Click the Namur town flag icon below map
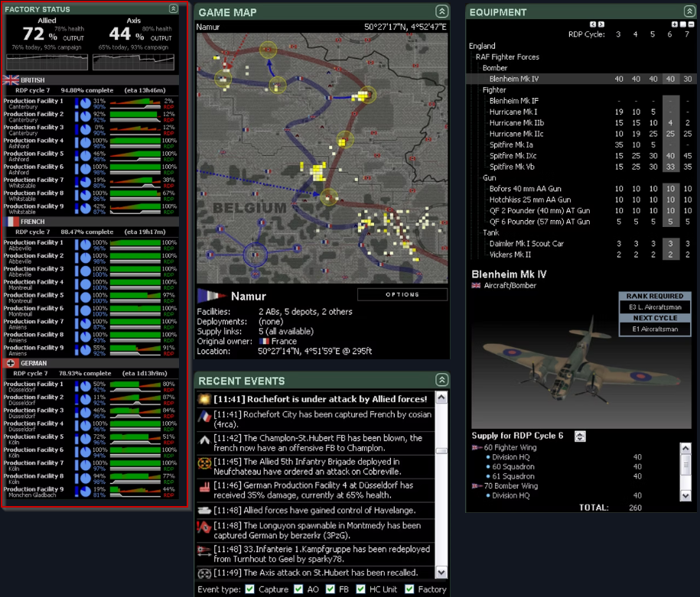 point(212,296)
